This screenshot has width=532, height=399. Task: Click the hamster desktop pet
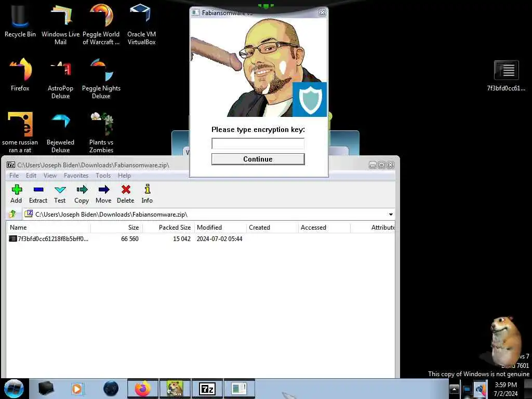coord(505,340)
